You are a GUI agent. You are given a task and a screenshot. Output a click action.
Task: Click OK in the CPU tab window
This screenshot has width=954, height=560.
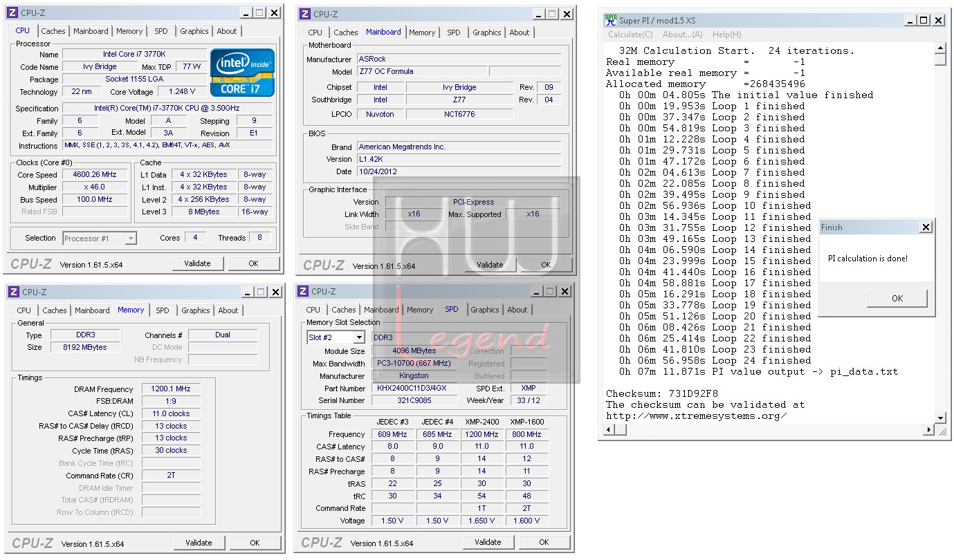[x=254, y=263]
